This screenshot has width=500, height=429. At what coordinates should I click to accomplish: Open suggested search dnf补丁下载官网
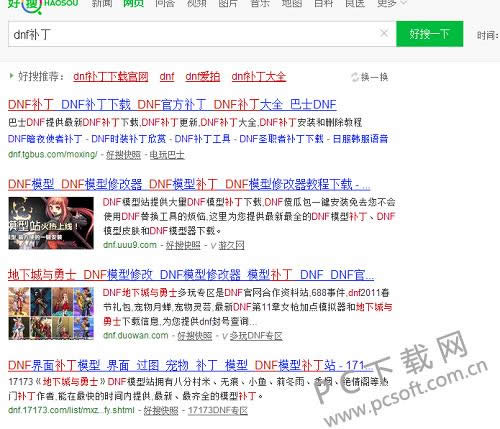[x=111, y=77]
